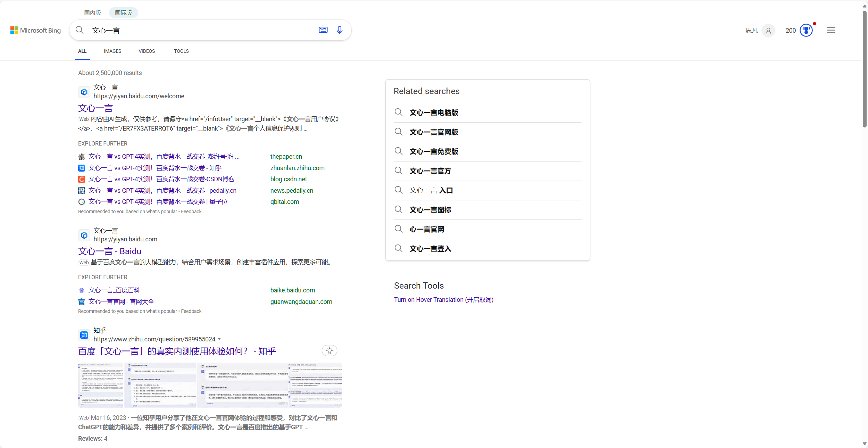Click Feedback under first Explore Further list
The image size is (868, 448).
(191, 211)
